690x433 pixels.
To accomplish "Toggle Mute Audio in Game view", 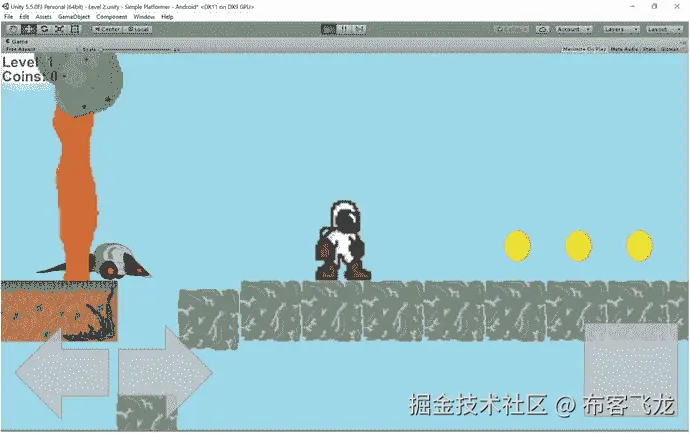I will [x=624, y=49].
